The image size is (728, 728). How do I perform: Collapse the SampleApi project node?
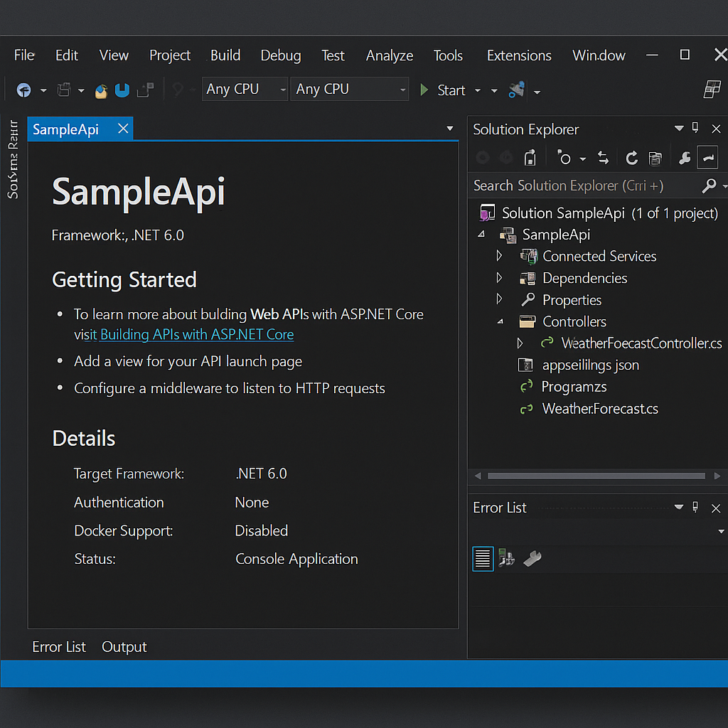481,235
